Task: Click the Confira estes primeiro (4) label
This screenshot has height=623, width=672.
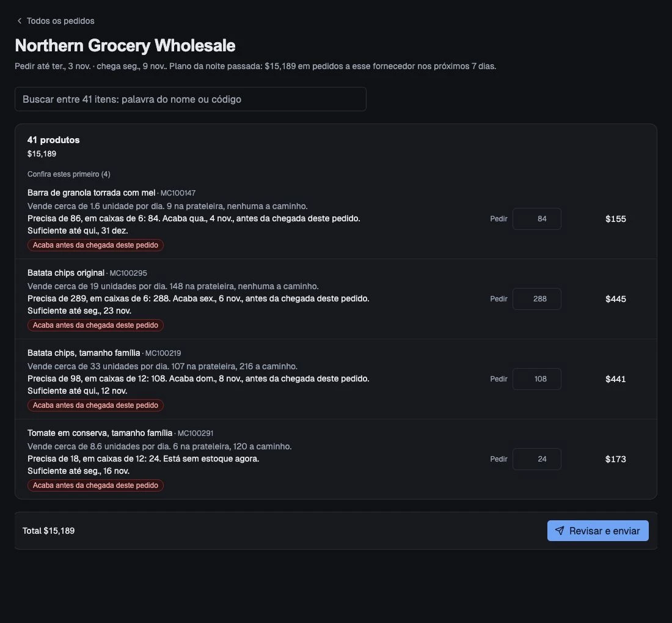Action: coord(69,174)
